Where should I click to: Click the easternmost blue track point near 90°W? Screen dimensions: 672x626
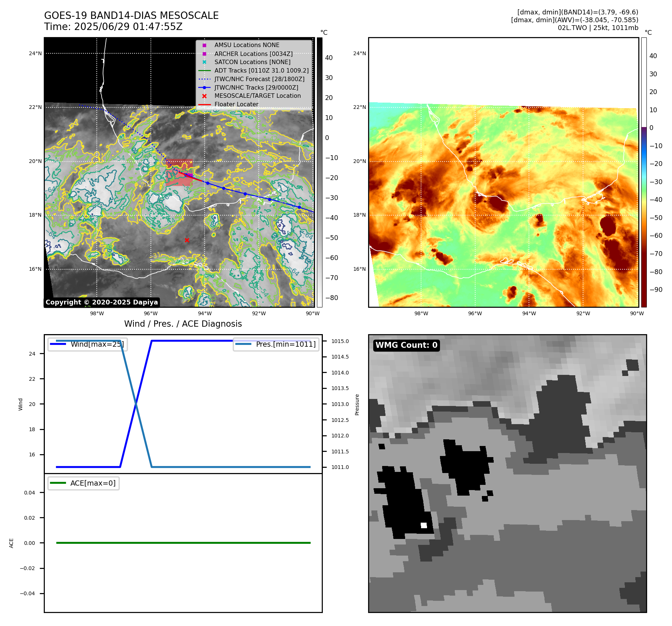coord(299,207)
